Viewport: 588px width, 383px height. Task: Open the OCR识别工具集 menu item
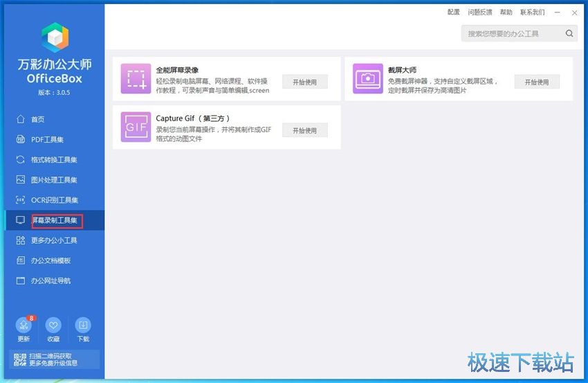coord(55,199)
